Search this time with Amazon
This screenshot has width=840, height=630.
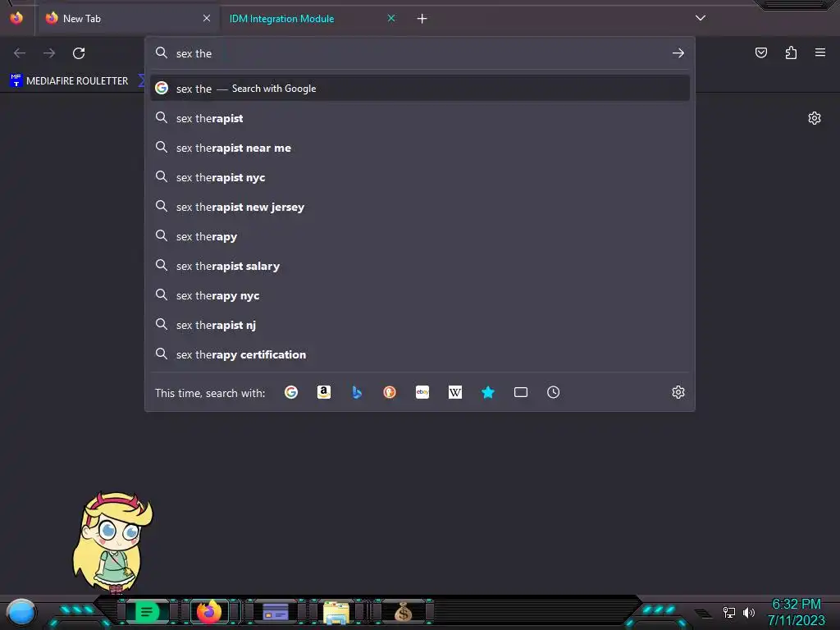(x=323, y=393)
